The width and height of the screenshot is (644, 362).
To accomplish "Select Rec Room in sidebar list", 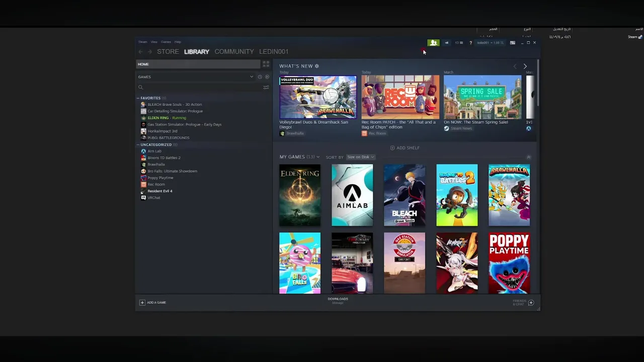I will click(156, 185).
